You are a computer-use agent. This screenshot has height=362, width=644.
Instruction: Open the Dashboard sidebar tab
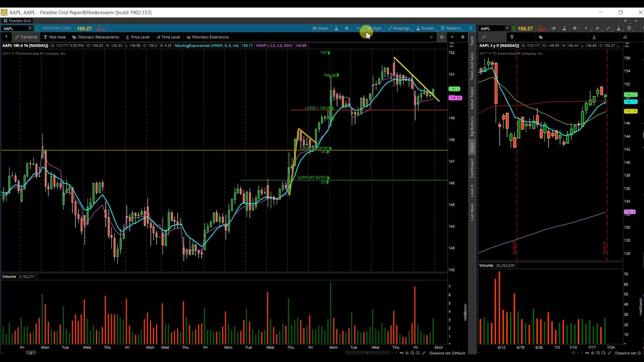pos(472,168)
